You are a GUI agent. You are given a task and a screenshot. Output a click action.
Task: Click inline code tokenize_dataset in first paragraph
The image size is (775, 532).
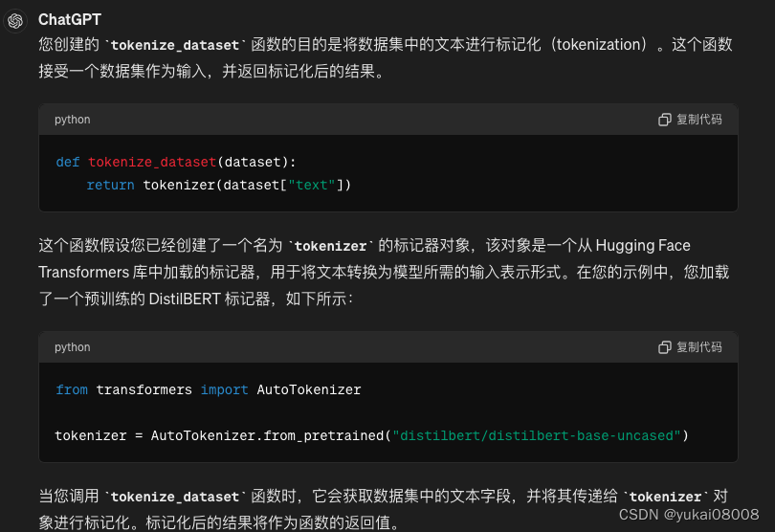(x=175, y=46)
